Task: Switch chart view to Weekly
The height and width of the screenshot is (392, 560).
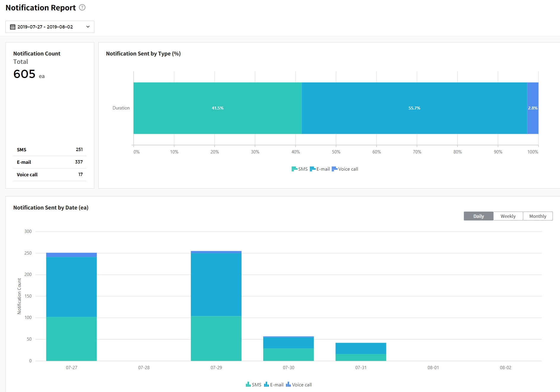Action: [508, 216]
